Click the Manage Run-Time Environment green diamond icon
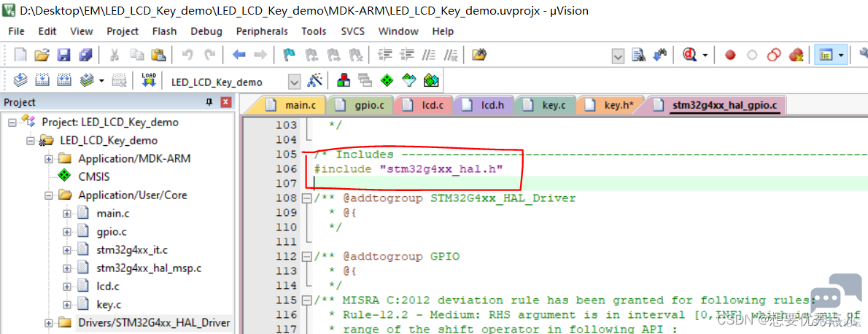This screenshot has width=868, height=334. (387, 80)
